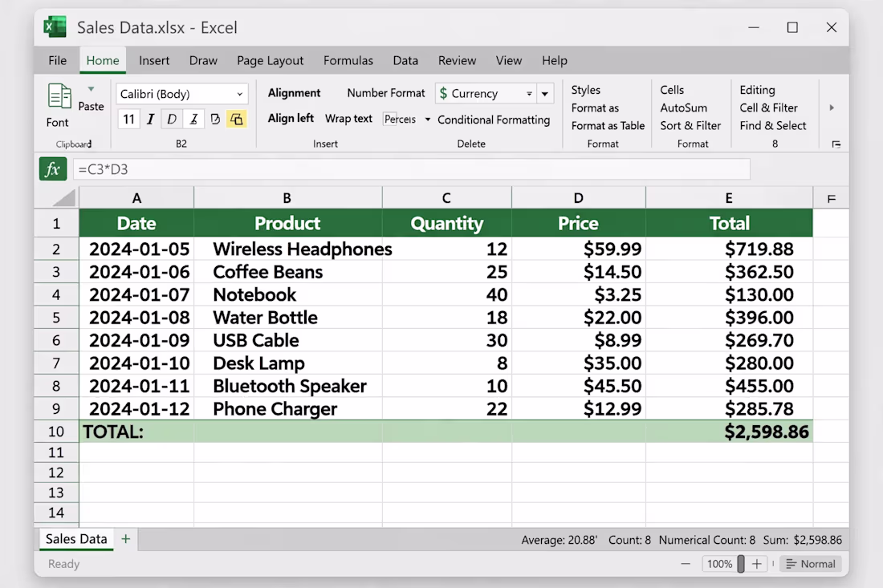Open Conditional Formatting
Screen dimensions: 883x588
(x=494, y=120)
